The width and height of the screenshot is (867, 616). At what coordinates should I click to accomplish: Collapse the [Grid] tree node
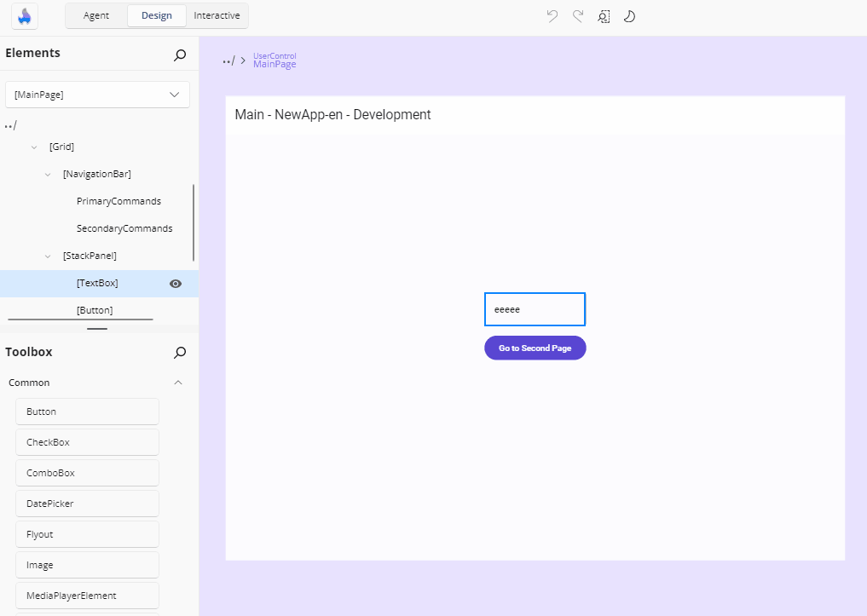(34, 147)
